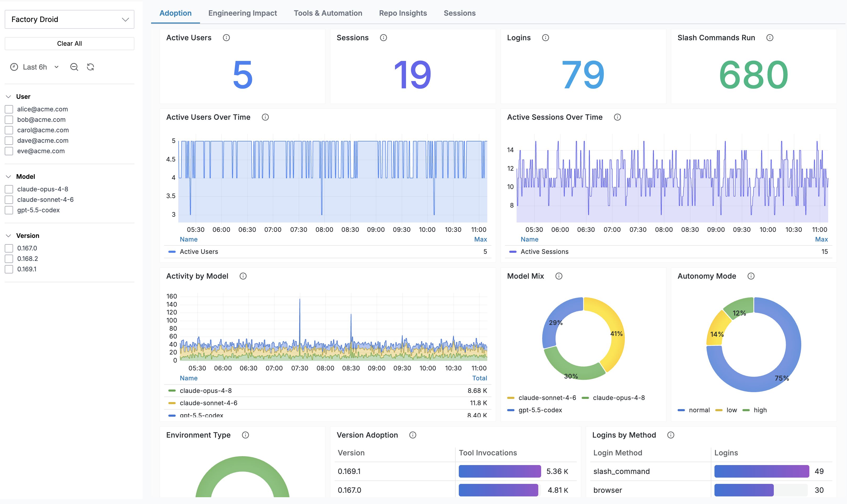This screenshot has height=504, width=847.
Task: Toggle the gpt-5.5-codex model checkbox
Action: pos(9,210)
